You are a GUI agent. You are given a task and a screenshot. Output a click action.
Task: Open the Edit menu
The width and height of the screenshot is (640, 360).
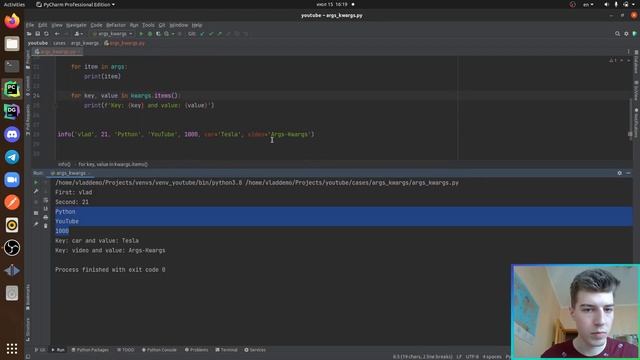click(42, 25)
